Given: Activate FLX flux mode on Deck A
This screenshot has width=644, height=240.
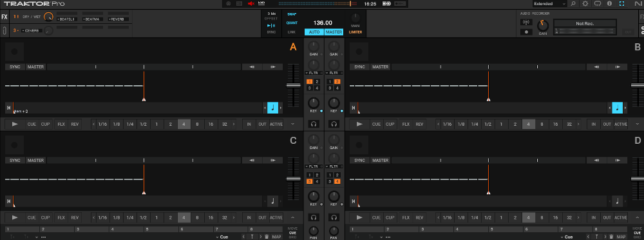Looking at the screenshot, I should click(61, 124).
